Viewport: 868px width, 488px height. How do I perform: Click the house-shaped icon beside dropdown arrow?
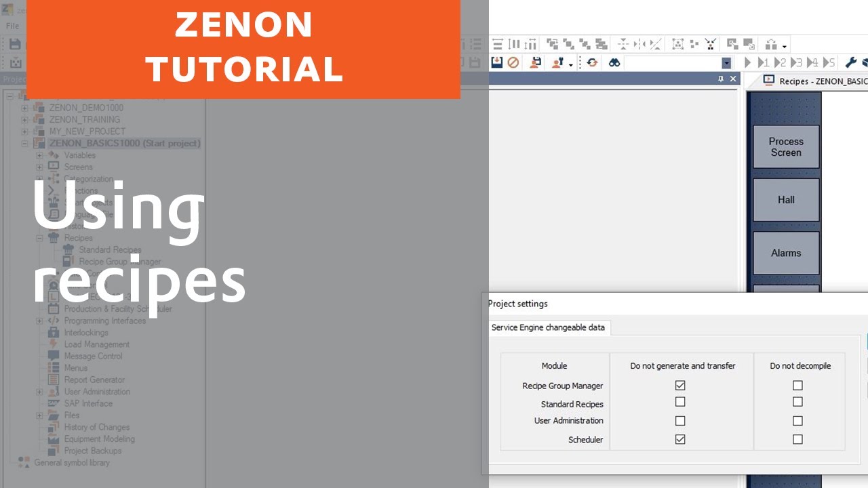(x=770, y=45)
